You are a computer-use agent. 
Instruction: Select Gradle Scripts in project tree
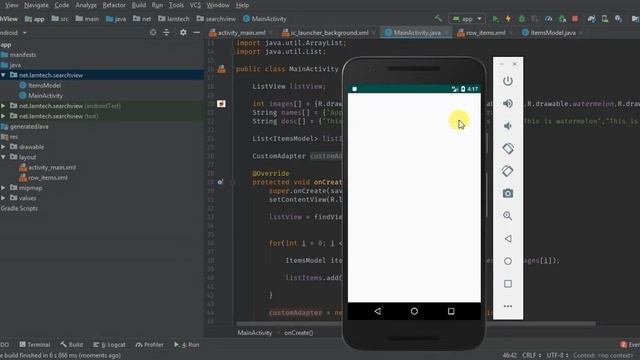tap(19, 208)
